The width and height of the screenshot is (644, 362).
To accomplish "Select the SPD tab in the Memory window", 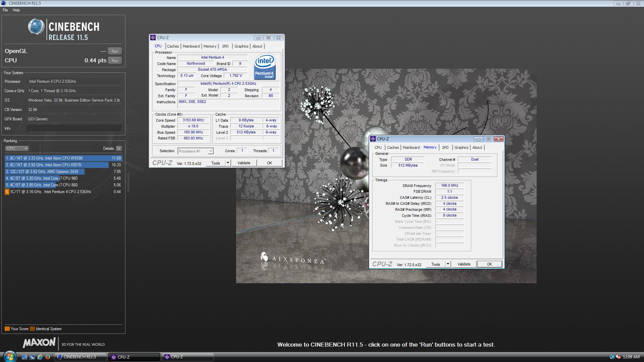I will (445, 147).
